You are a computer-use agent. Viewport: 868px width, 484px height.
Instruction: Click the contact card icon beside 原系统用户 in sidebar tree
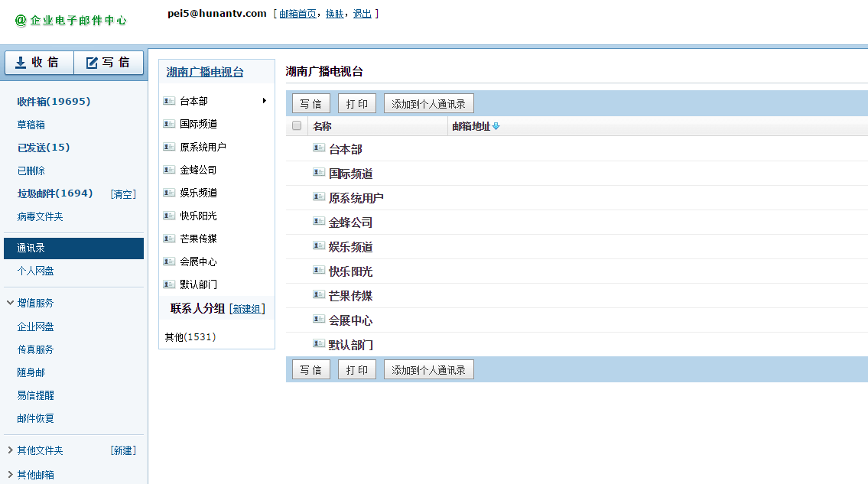[169, 147]
